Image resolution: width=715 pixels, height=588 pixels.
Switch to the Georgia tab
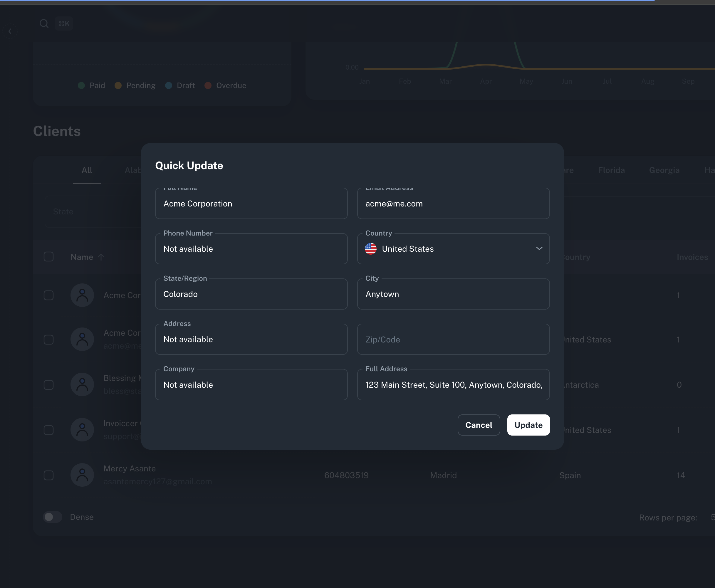[x=664, y=170]
